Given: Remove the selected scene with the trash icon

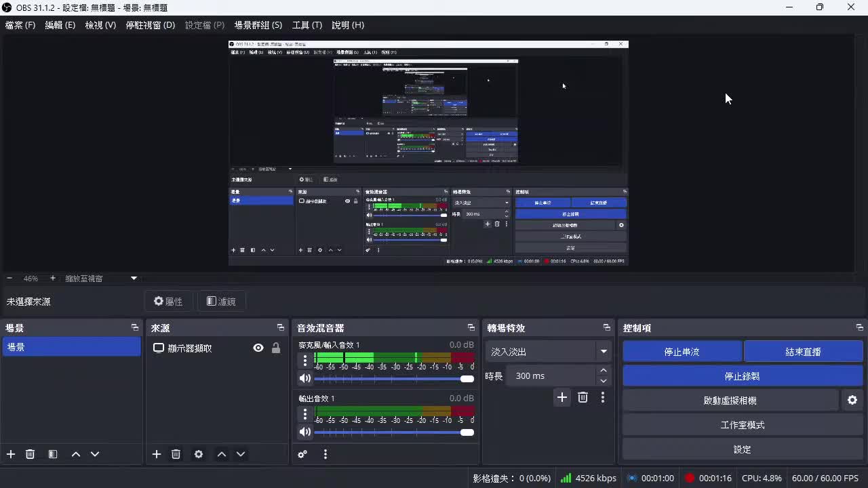Looking at the screenshot, I should (30, 454).
